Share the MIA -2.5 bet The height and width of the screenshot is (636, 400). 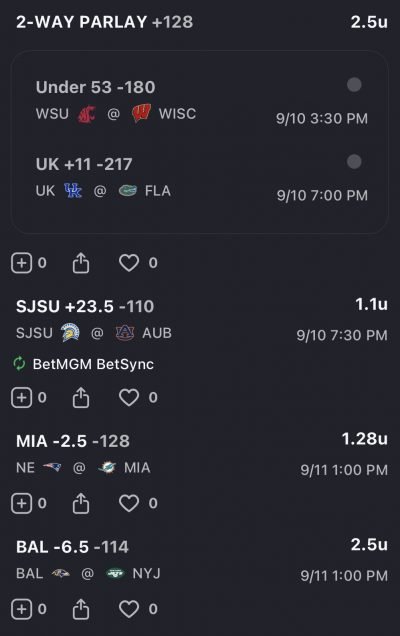81,503
